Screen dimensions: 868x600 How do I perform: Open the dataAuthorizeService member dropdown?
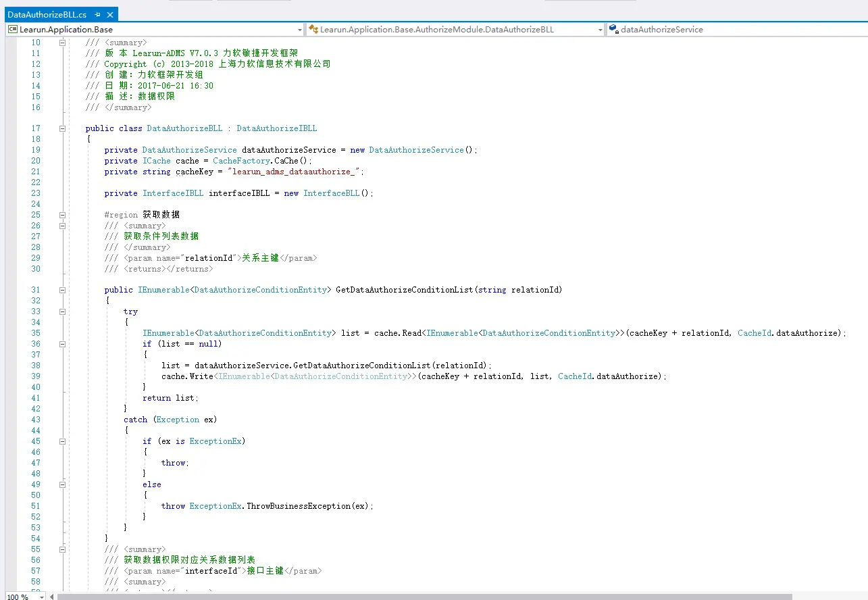coord(736,29)
